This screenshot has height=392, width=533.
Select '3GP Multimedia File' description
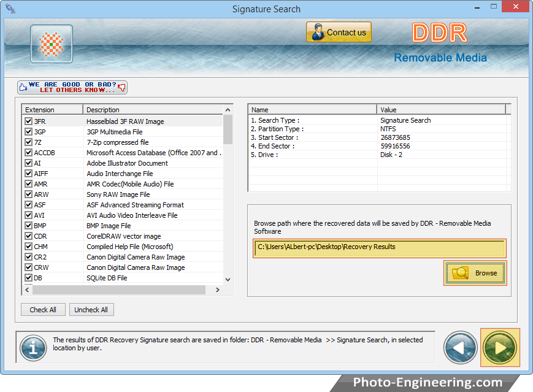tap(115, 132)
